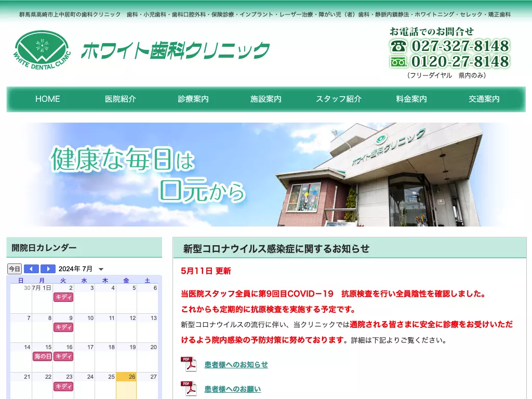This screenshot has height=399, width=532.
Task: Click the 日 weekday column header
Action: coord(21,281)
